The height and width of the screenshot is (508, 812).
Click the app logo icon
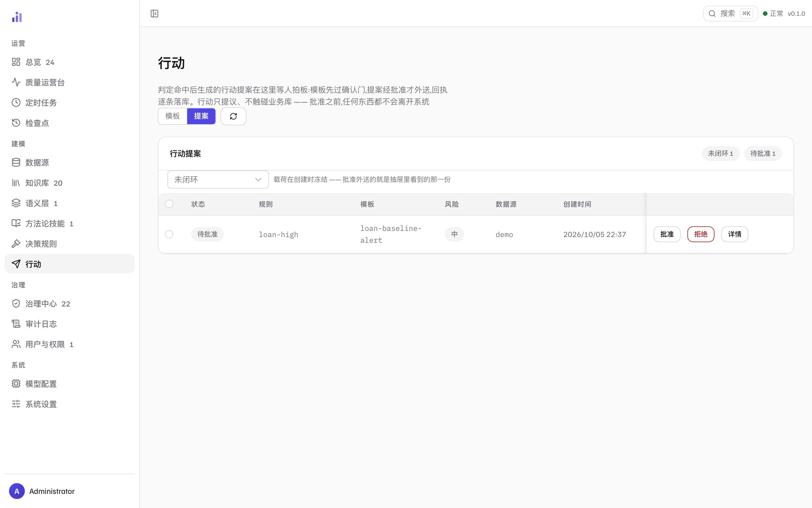pos(17,17)
